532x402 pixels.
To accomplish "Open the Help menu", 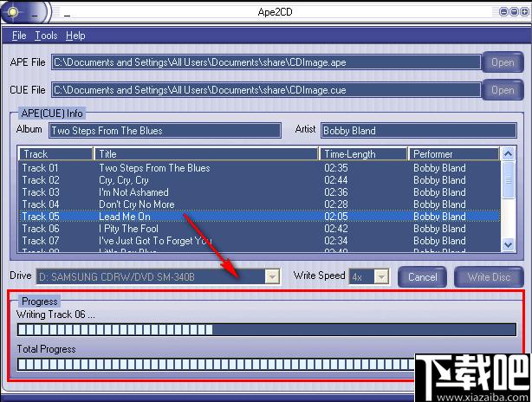I will coord(75,36).
